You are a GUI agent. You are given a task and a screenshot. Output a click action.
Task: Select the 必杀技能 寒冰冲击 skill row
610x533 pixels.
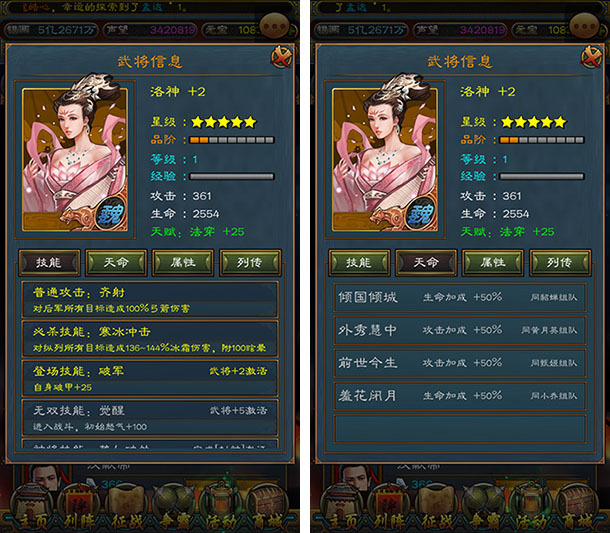tap(150, 338)
